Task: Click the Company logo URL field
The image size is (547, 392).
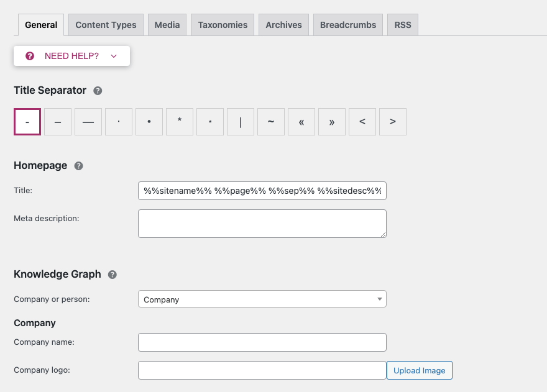Action: click(x=262, y=370)
